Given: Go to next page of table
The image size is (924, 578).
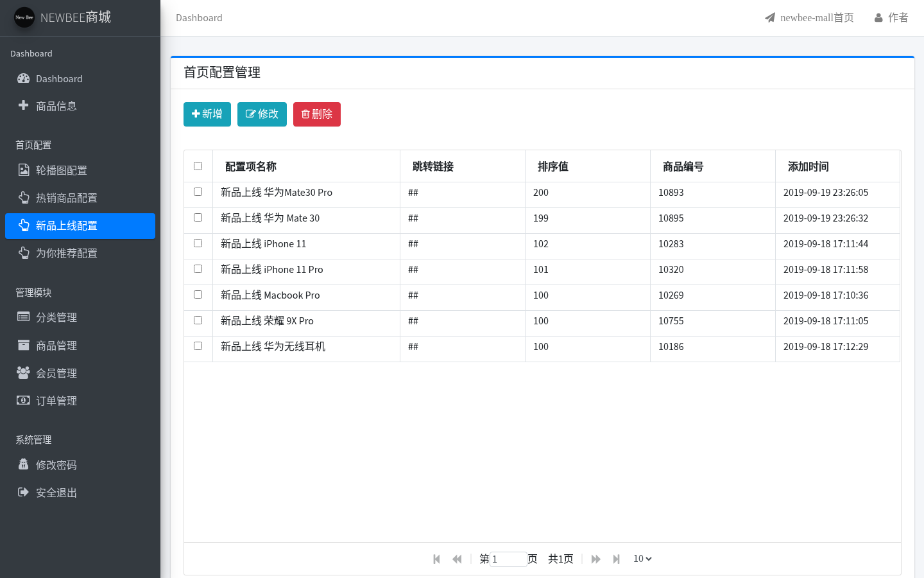Looking at the screenshot, I should 595,559.
